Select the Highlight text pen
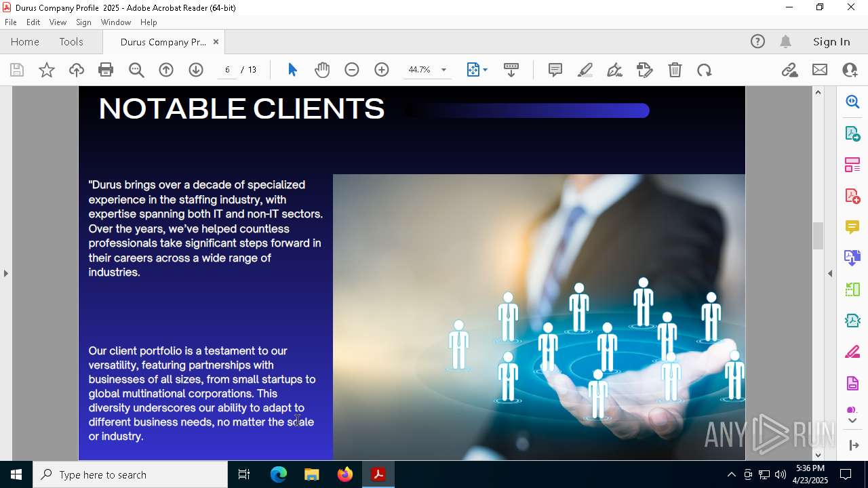Screen dimensions: 868x488 [x=585, y=70]
